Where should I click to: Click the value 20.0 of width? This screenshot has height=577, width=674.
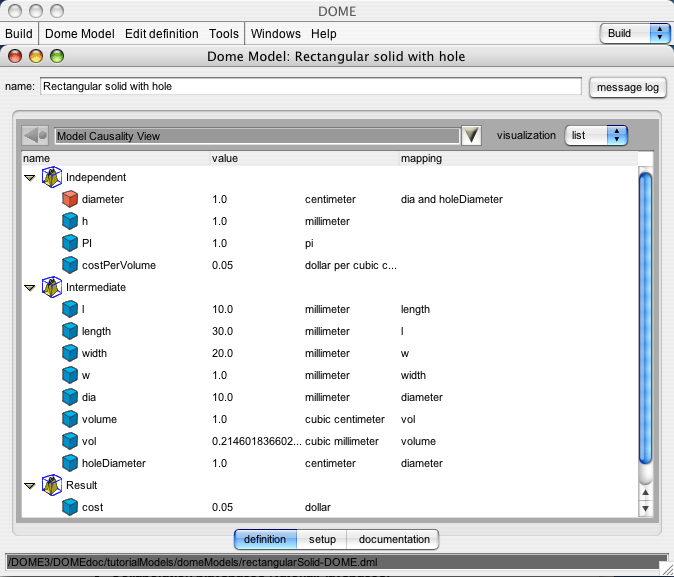coord(222,353)
